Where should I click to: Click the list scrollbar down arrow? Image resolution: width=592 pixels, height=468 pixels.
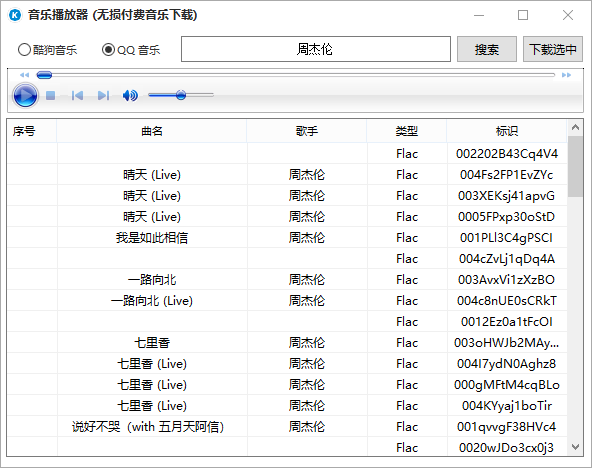click(575, 447)
